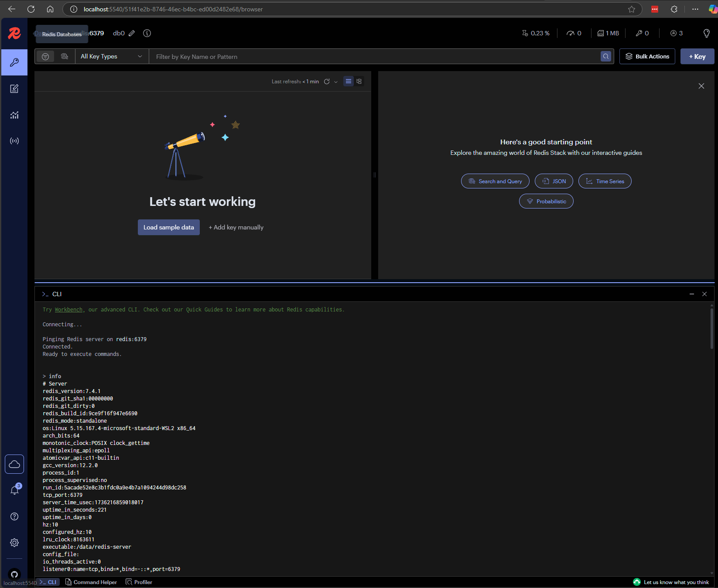Open the settings gear in sidebar
Screen dimensions: 718x588
[x=14, y=543]
